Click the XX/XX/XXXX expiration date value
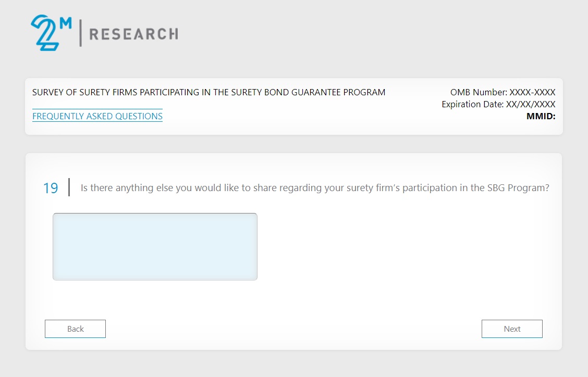 pos(531,104)
